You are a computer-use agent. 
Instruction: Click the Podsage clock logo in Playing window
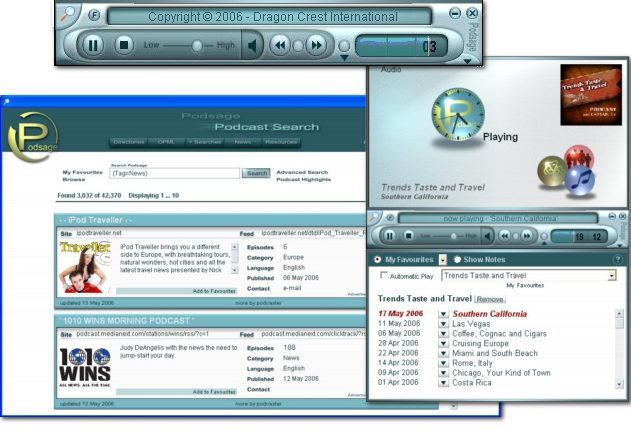coord(458,115)
